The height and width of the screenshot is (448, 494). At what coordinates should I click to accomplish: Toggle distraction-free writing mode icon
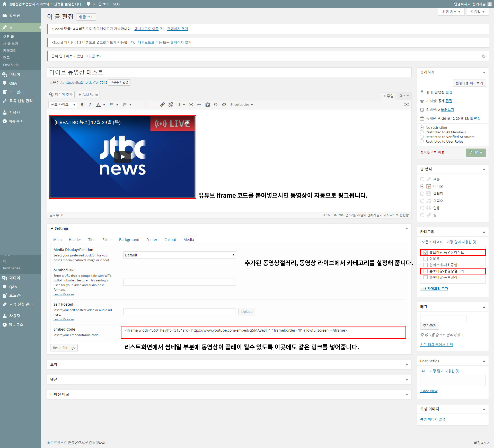407,105
